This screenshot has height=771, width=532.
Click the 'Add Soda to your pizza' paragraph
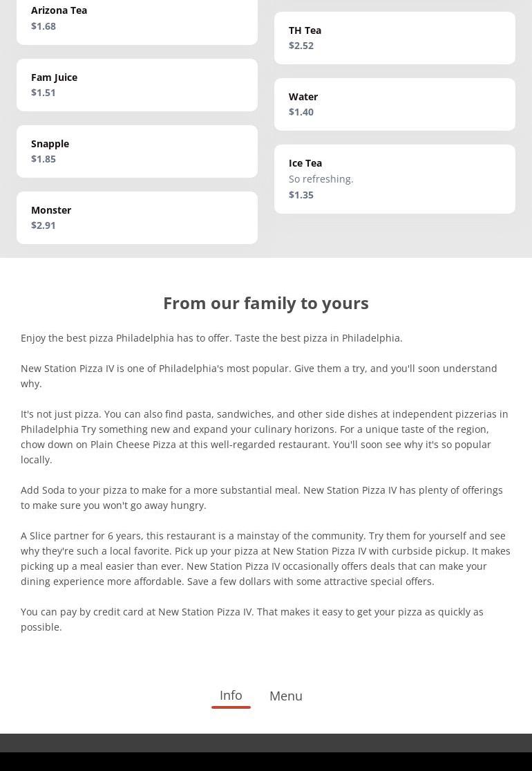(262, 498)
